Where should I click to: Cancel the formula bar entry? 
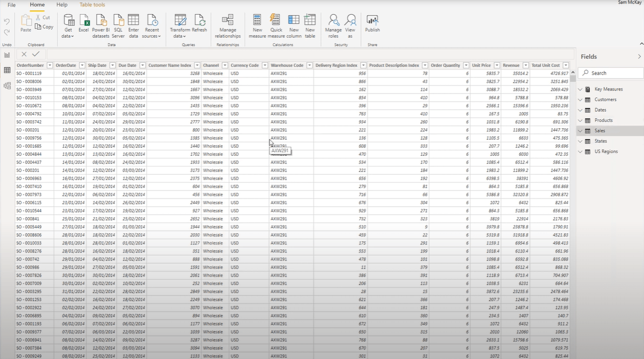click(x=24, y=54)
